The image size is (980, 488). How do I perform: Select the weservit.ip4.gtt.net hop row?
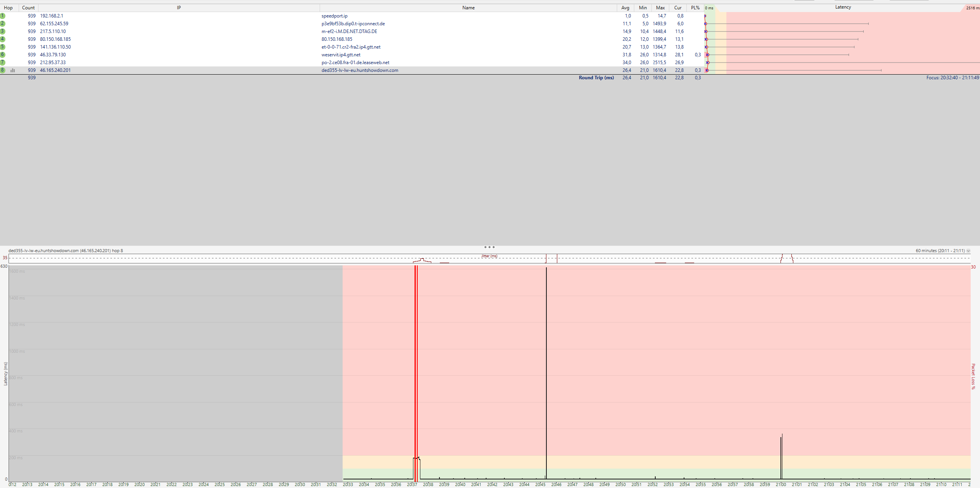point(341,55)
